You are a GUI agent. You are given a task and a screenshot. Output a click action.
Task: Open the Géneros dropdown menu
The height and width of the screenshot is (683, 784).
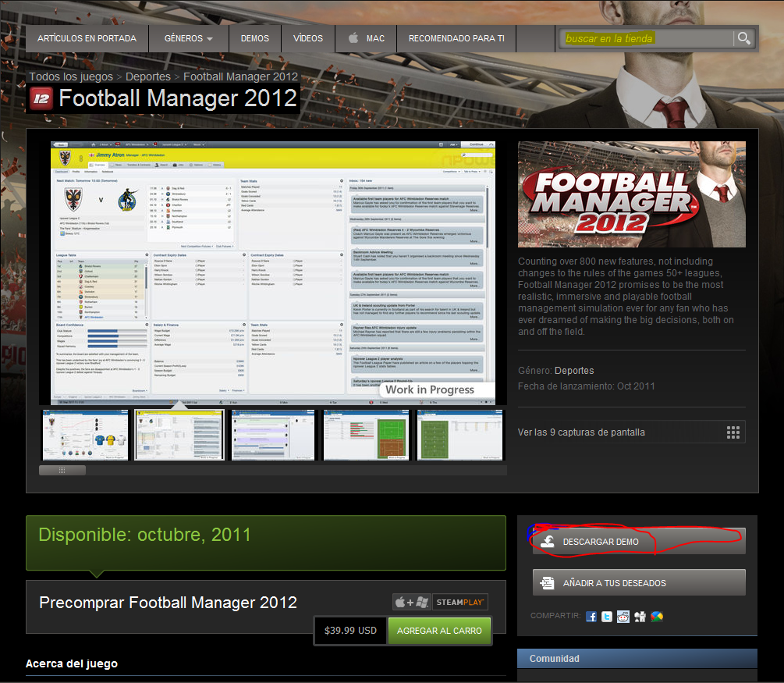(x=189, y=38)
